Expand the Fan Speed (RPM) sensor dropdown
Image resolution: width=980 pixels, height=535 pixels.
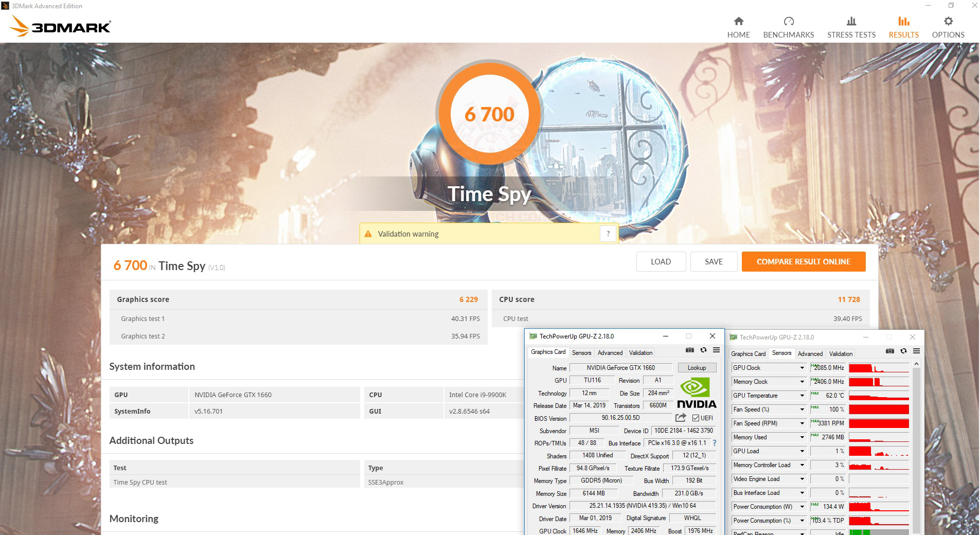[801, 423]
